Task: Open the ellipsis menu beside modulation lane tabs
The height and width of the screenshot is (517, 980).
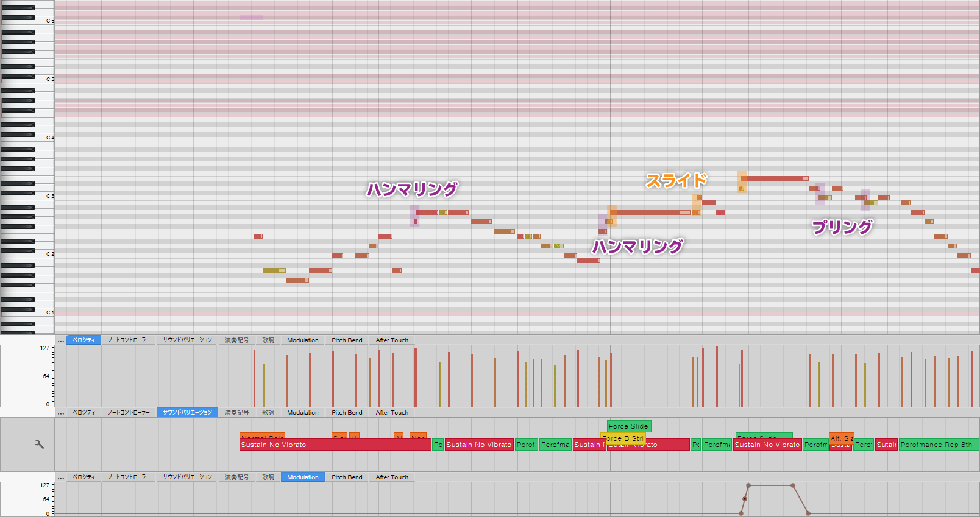Action: click(61, 477)
